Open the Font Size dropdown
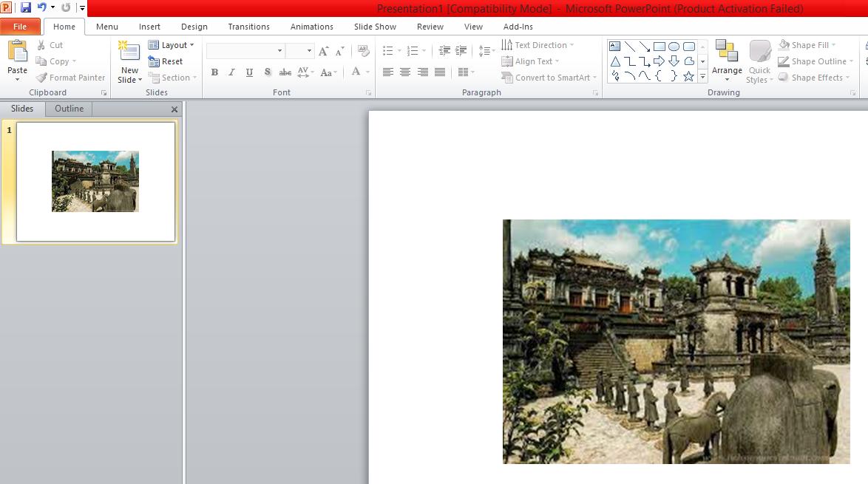868x484 pixels. click(x=311, y=50)
